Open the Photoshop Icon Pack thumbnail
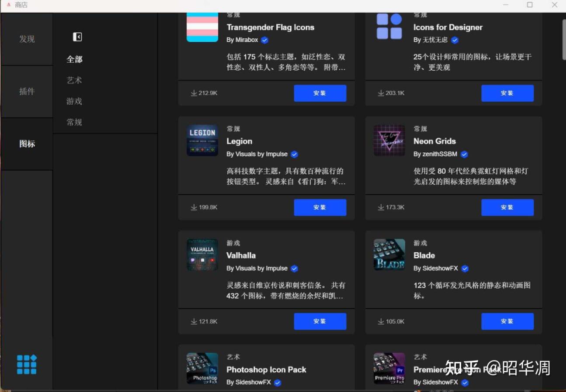 coord(202,368)
